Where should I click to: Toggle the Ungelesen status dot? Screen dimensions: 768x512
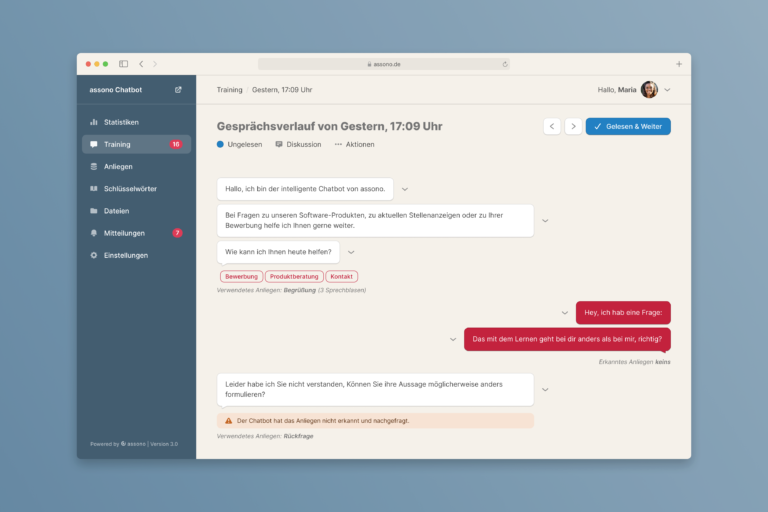[220, 144]
